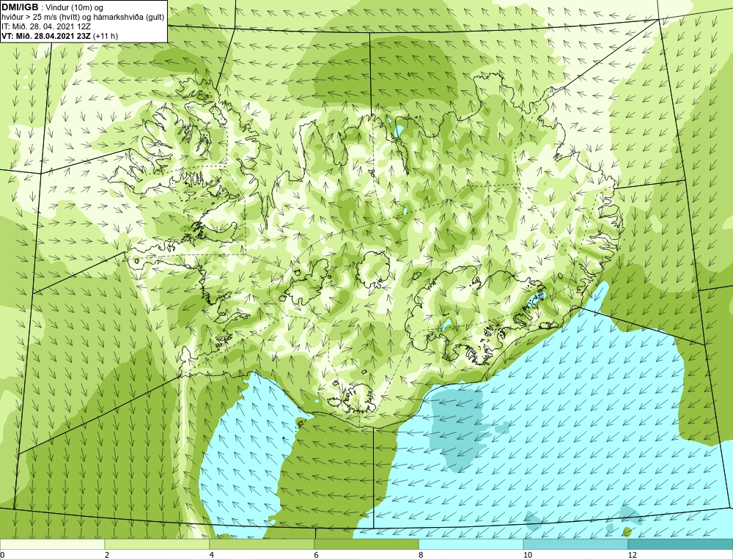Select the 0–2 m/s palest color swatch
The height and width of the screenshot is (560, 733).
pos(52,544)
